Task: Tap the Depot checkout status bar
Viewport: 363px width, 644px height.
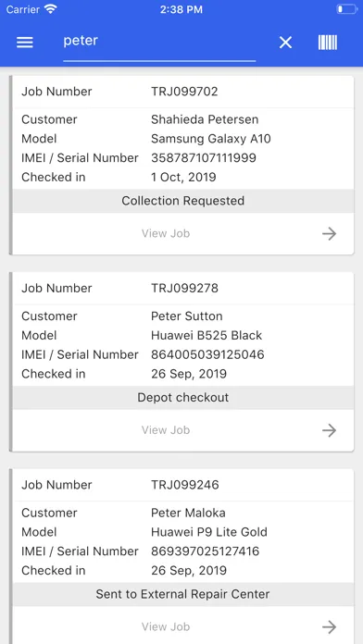Action: click(183, 398)
